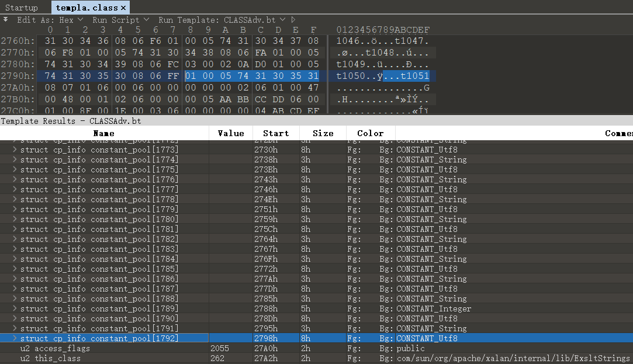Click the toolbar collapse chevron icon at far left
Screen dimensions: 633x364
(x=6, y=19)
